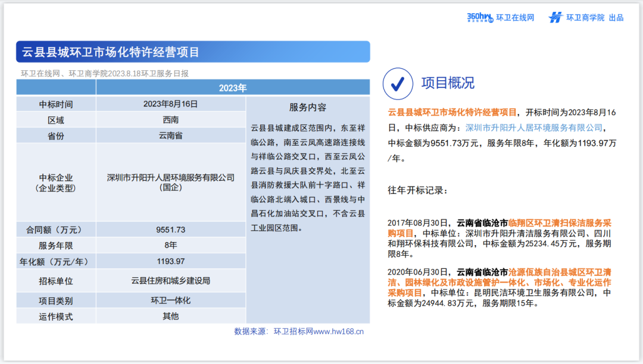Click the 2017年08月30日 record date
643x364 pixels.
pyautogui.click(x=417, y=222)
